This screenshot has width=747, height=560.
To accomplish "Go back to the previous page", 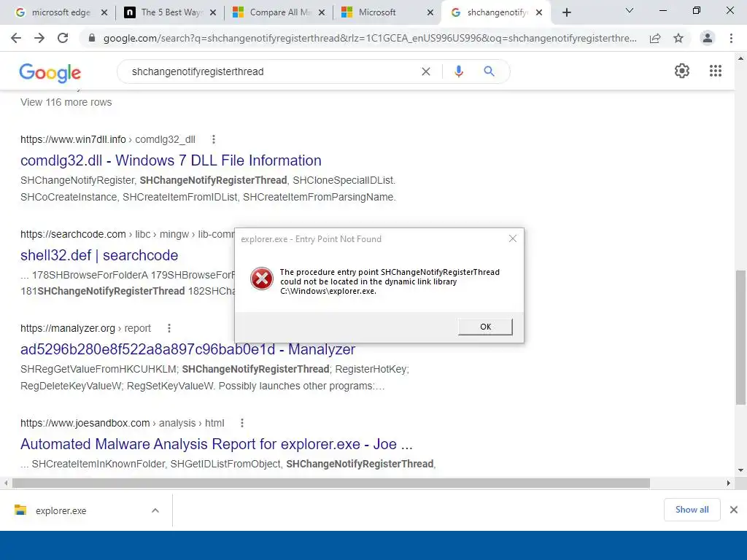I will point(16,38).
